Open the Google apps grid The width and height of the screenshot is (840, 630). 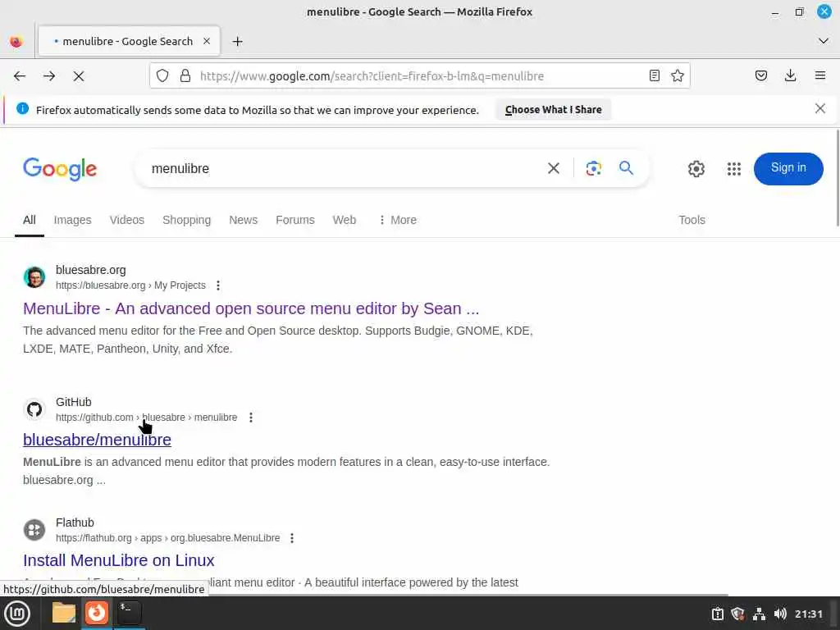click(x=734, y=169)
